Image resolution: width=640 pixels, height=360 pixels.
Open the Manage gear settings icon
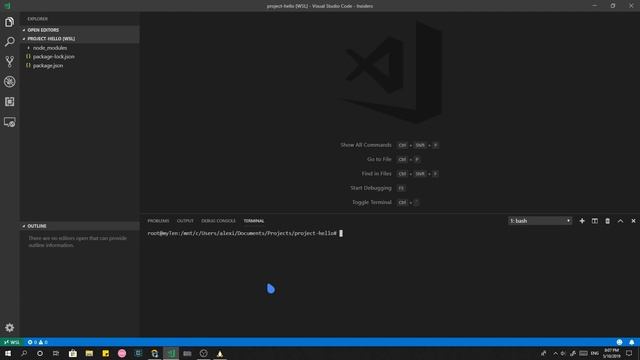(9, 327)
